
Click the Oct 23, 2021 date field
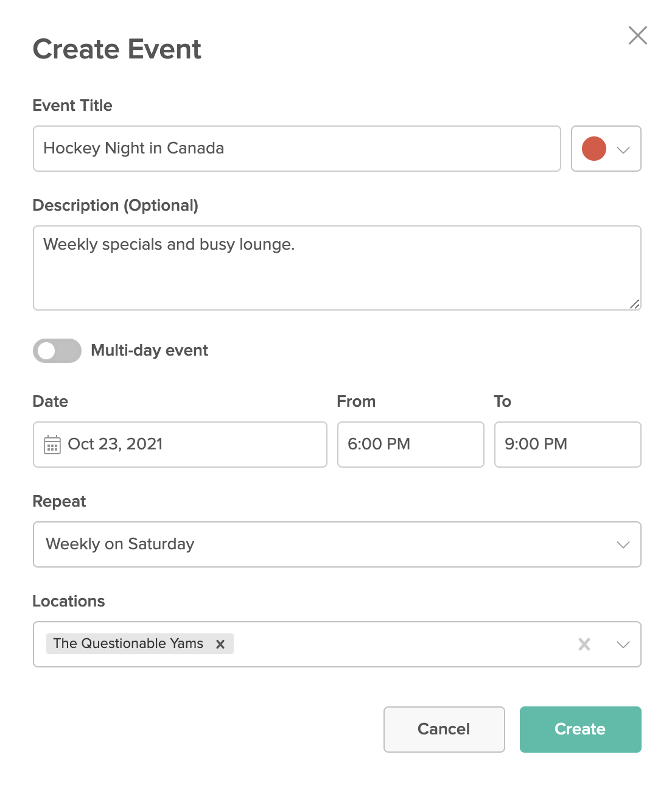(x=180, y=445)
